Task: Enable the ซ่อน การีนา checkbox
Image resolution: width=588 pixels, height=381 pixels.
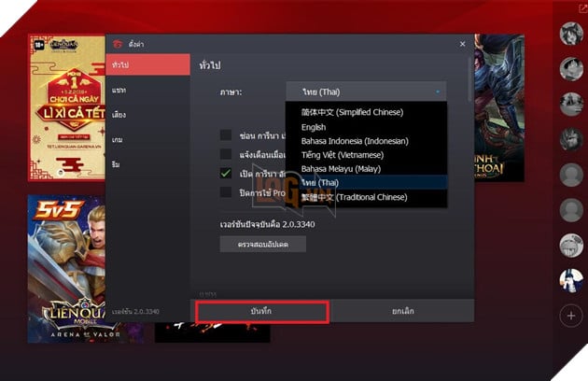Action: click(226, 134)
